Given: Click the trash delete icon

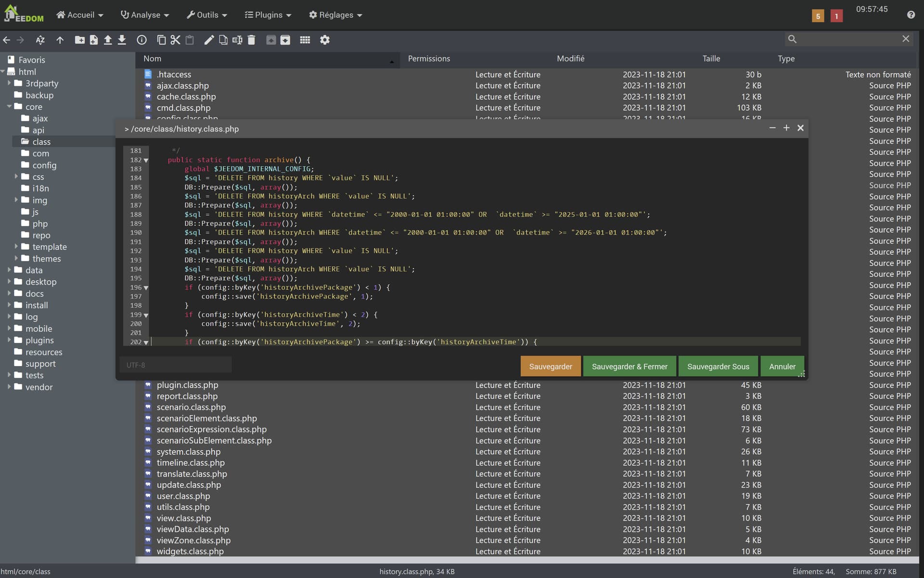Looking at the screenshot, I should click(x=251, y=40).
